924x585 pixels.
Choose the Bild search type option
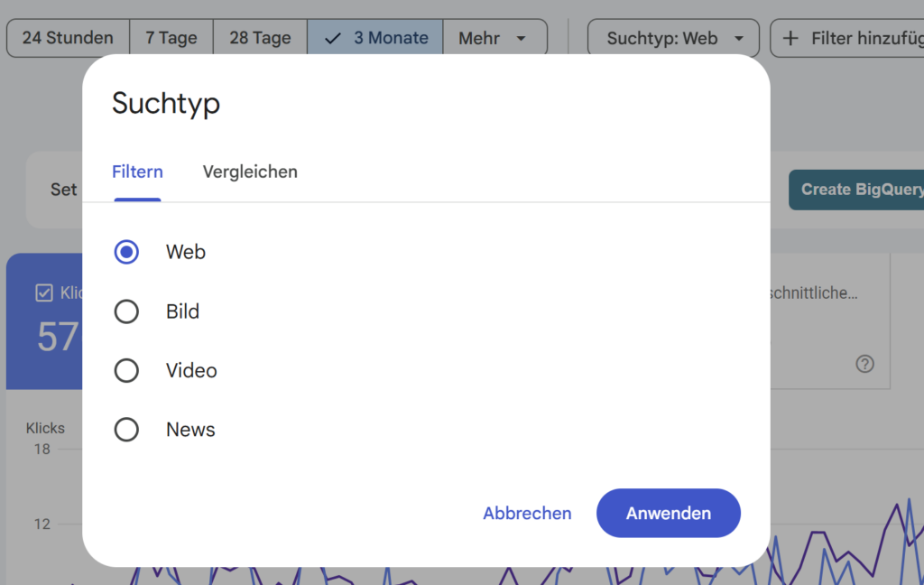126,311
